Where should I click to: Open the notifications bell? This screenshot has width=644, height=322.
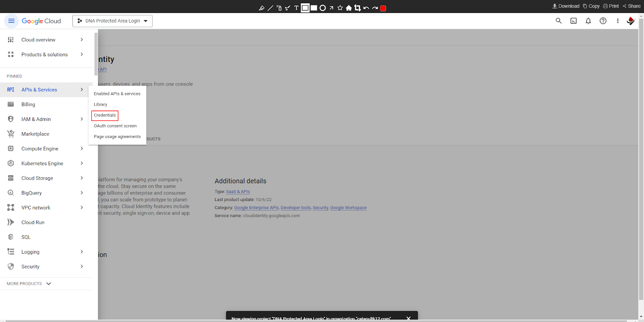pos(588,21)
